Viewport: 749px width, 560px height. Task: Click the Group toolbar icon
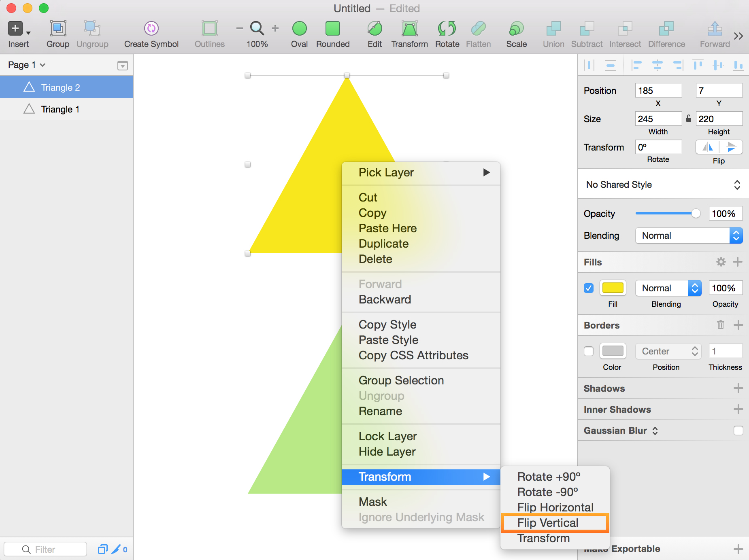[x=58, y=29]
